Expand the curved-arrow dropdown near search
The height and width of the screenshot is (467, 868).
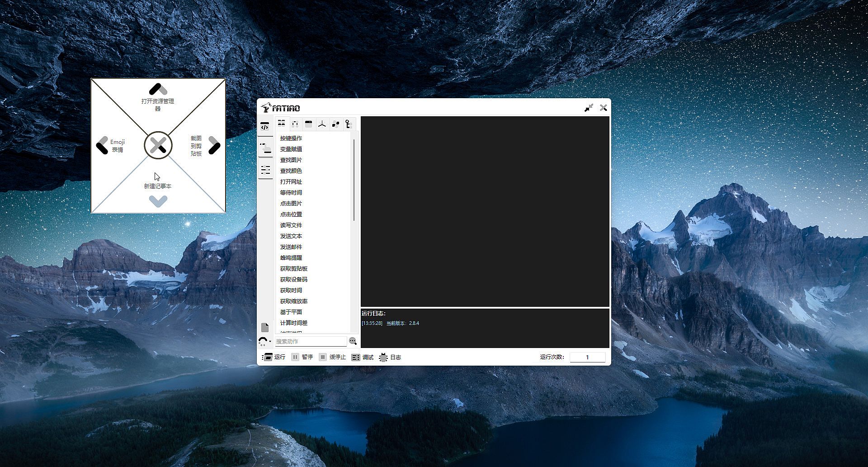pyautogui.click(x=264, y=341)
